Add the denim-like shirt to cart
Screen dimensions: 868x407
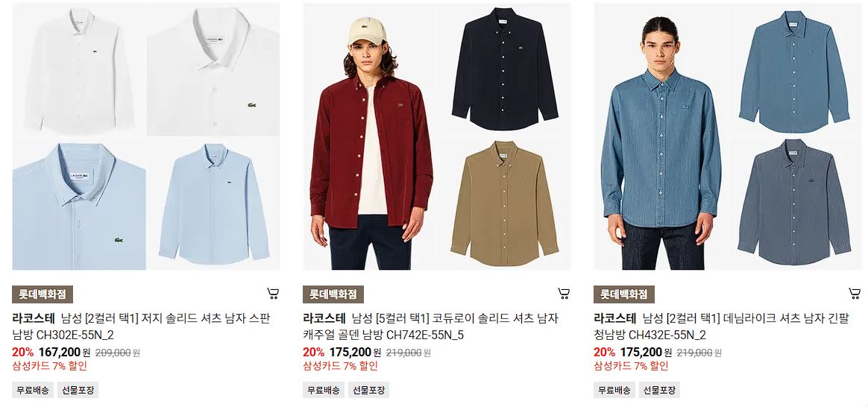(854, 294)
